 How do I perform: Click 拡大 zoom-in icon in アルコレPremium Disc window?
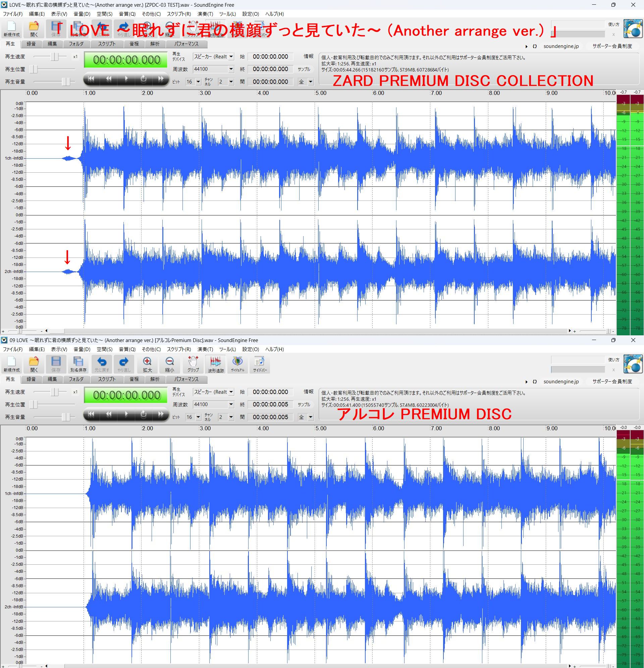tap(147, 364)
